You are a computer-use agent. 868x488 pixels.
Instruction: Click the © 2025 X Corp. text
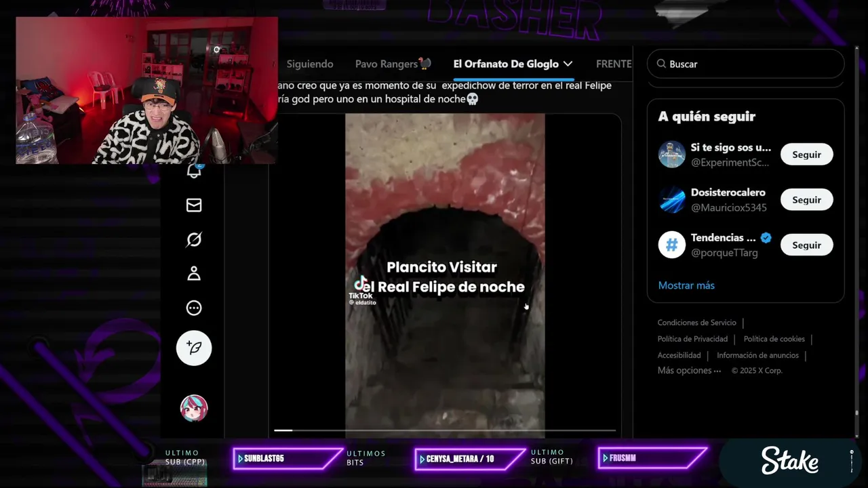[757, 371]
